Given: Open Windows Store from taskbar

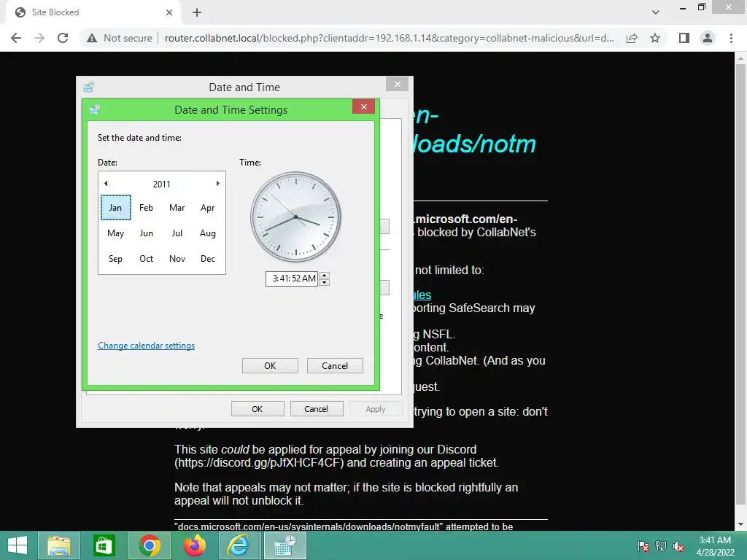Looking at the screenshot, I should [104, 545].
